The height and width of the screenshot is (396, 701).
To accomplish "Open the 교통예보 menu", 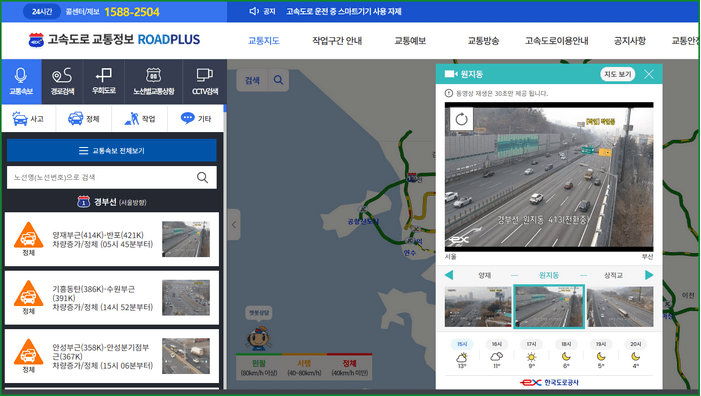I will pos(410,41).
